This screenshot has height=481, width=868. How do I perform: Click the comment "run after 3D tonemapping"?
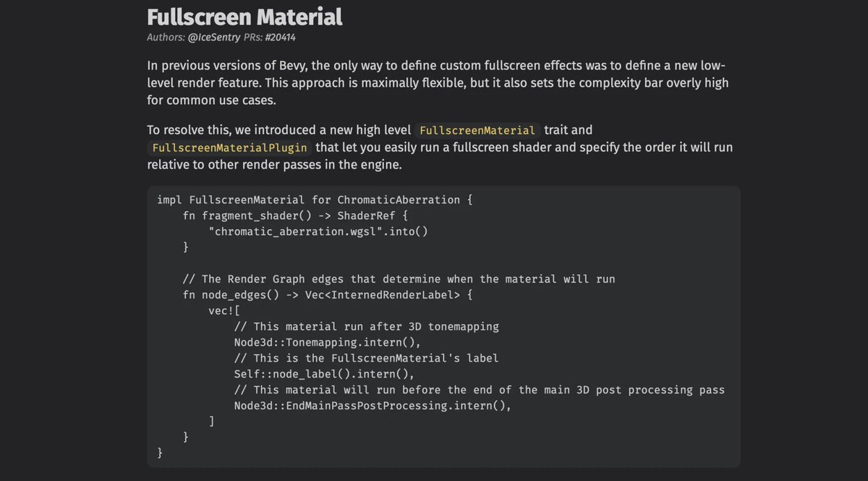point(367,327)
